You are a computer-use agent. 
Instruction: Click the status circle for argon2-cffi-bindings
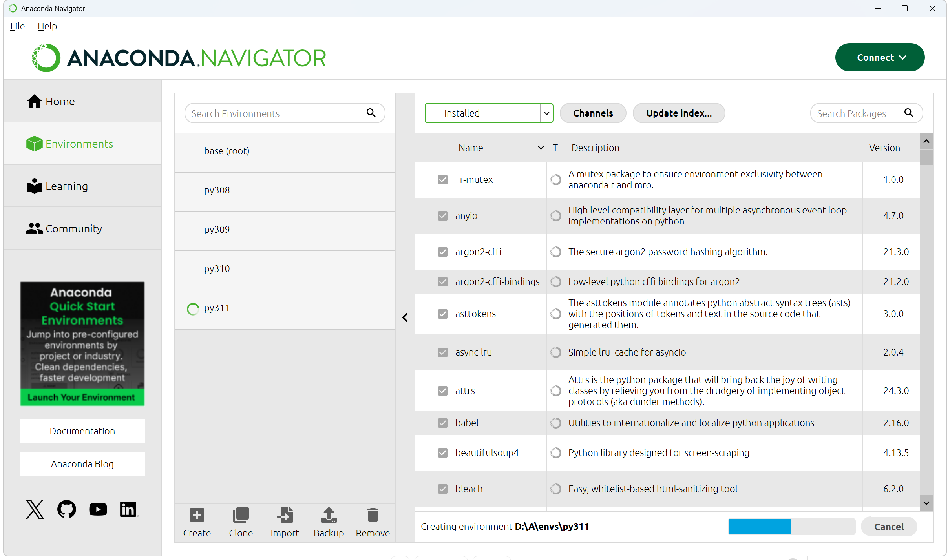[555, 282]
